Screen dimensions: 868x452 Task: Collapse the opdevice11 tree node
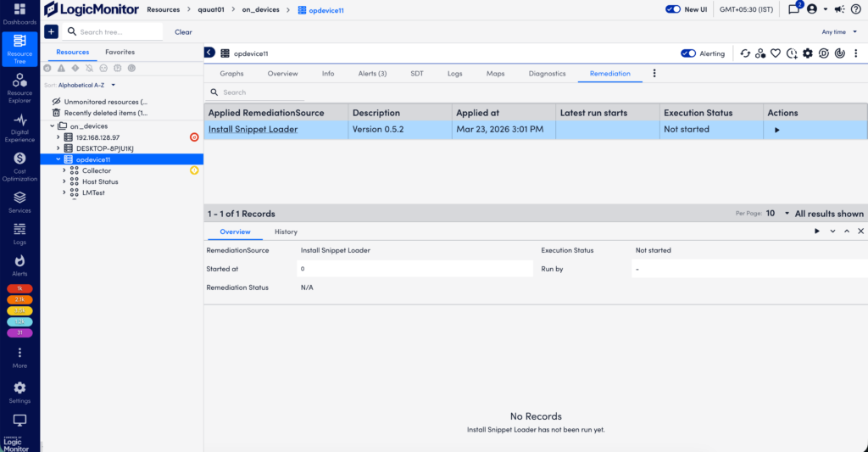click(58, 159)
